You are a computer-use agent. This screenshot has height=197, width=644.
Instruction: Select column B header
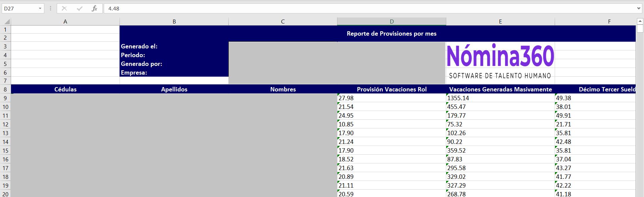(x=174, y=22)
